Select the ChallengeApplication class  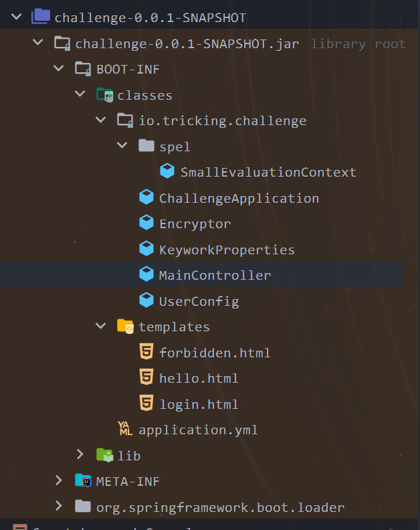pos(239,198)
